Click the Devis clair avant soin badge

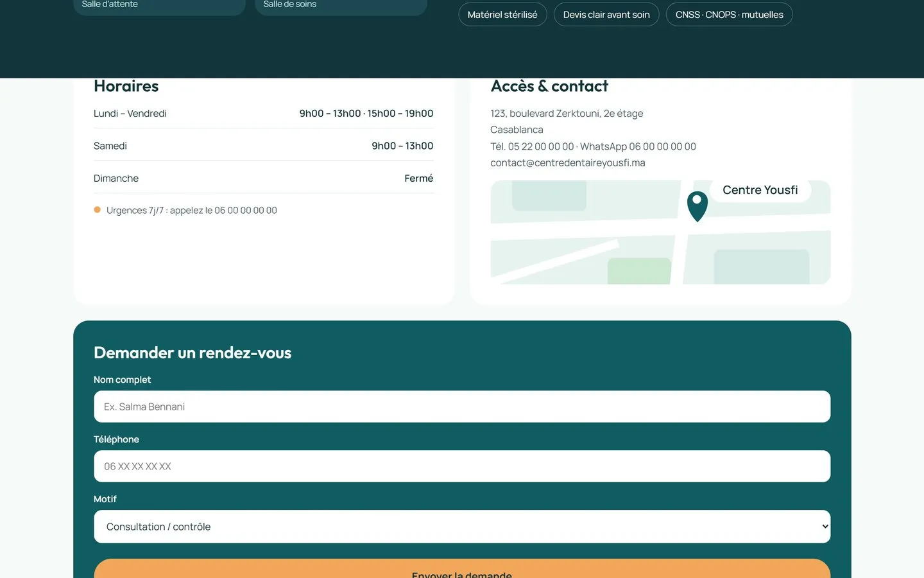(x=606, y=15)
